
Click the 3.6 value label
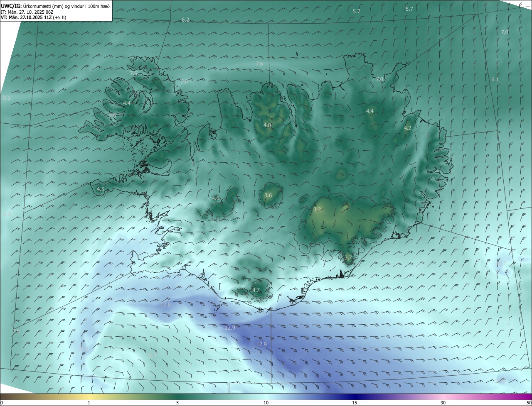click(x=268, y=195)
